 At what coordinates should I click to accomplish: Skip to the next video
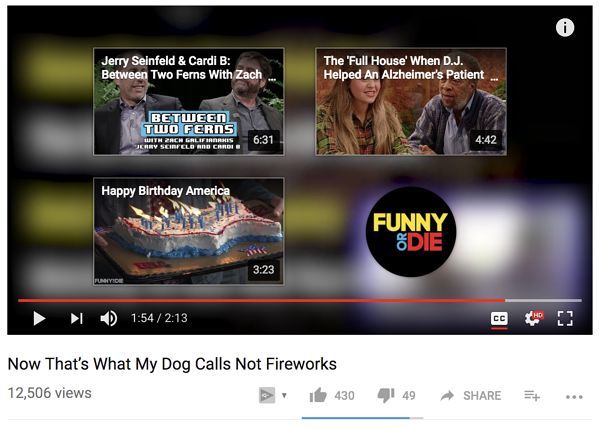click(x=77, y=318)
